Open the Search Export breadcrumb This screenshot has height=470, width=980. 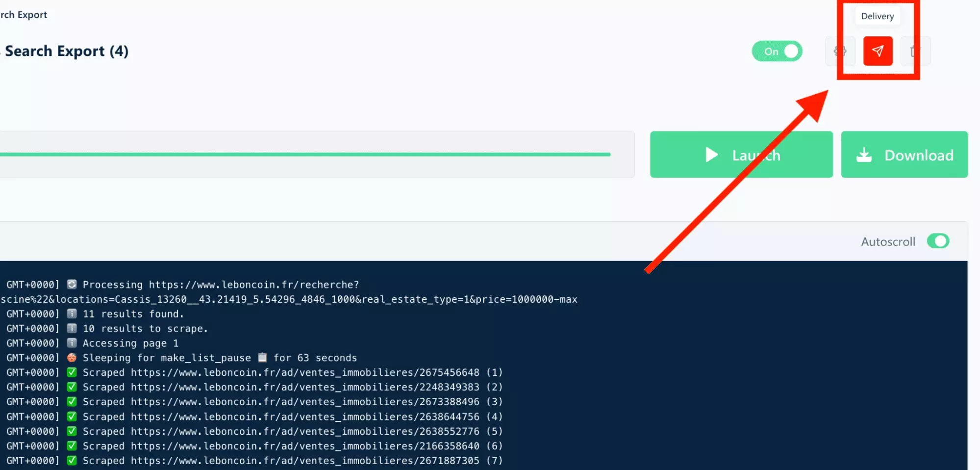[x=24, y=15]
